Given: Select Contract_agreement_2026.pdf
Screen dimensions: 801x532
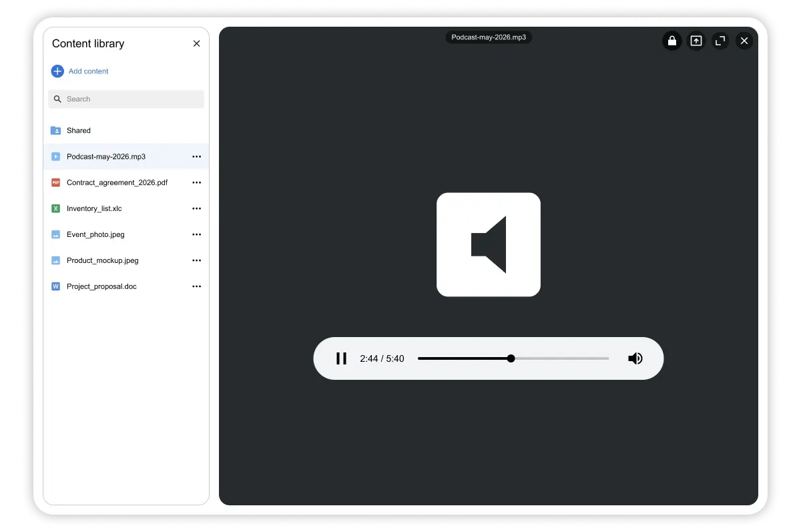Looking at the screenshot, I should 126,182.
